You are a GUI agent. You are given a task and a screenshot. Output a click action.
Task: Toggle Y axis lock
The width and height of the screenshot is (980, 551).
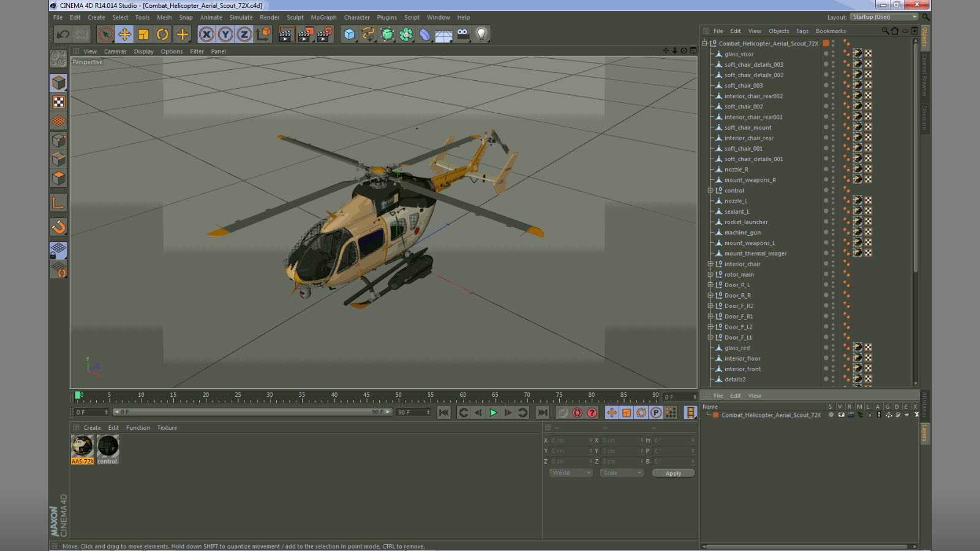(x=225, y=34)
